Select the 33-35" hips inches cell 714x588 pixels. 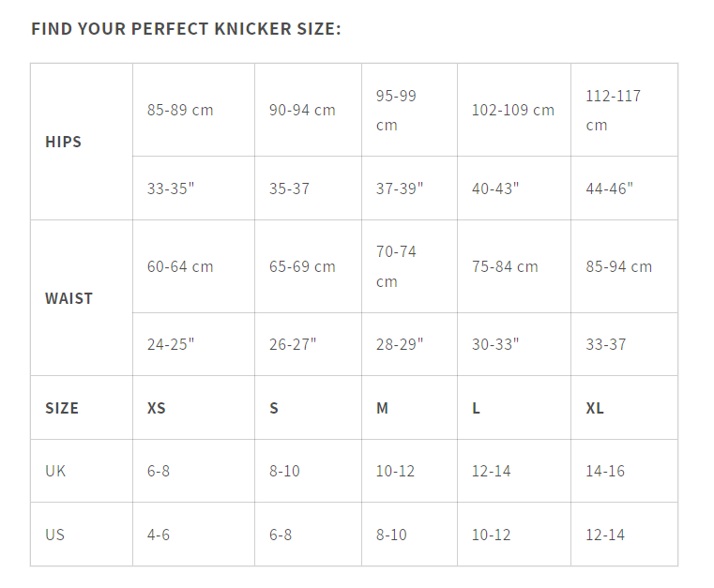[x=170, y=188]
